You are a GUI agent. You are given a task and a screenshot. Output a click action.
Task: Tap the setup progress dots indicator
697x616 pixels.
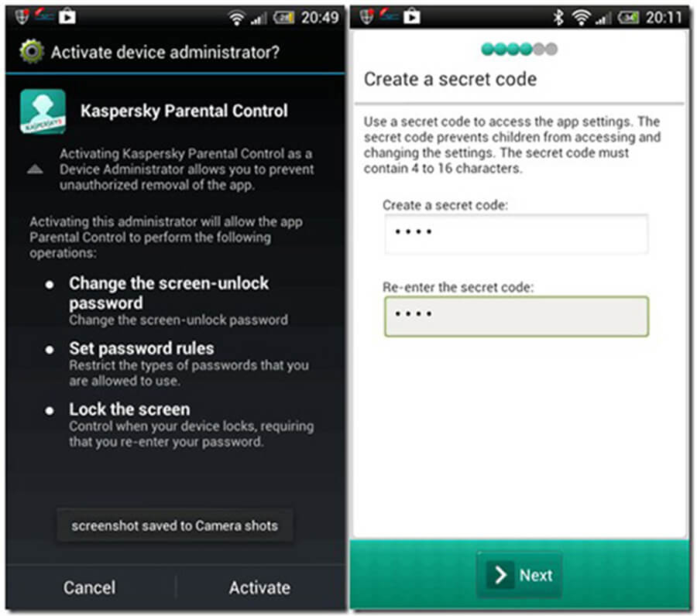tap(519, 49)
